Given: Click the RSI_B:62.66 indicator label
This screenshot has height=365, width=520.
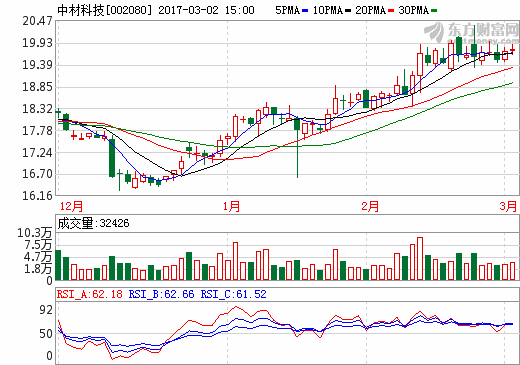Looking at the screenshot, I should pyautogui.click(x=161, y=294).
